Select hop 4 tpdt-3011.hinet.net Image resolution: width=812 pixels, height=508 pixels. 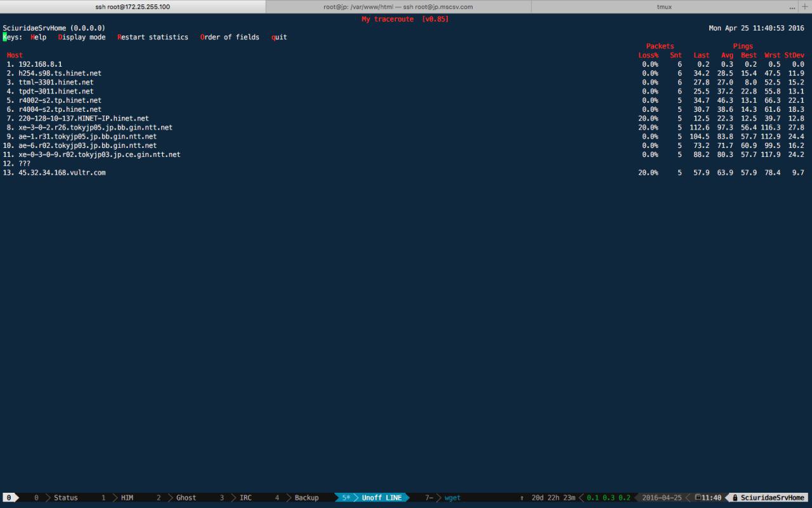coord(56,91)
